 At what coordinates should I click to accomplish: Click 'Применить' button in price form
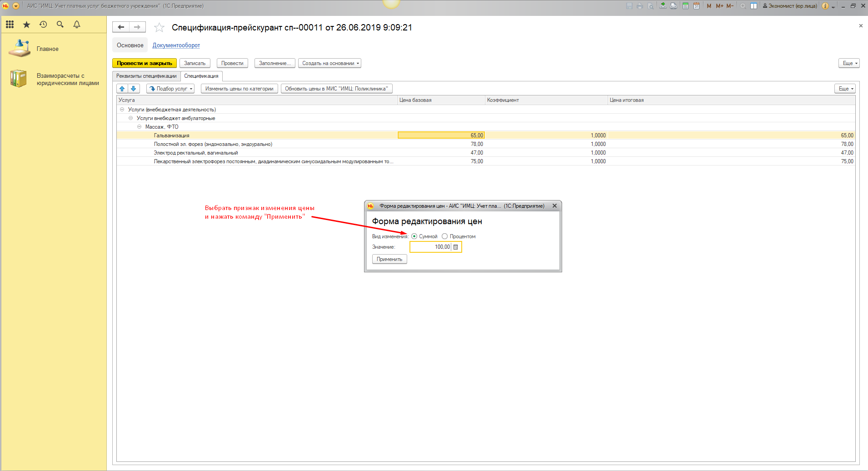pos(389,259)
